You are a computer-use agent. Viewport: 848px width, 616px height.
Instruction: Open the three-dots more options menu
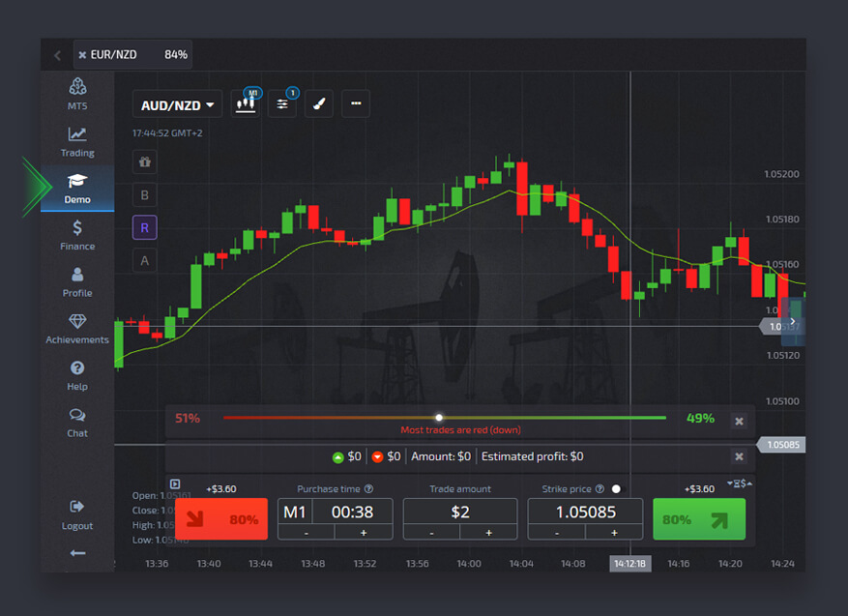coord(355,103)
